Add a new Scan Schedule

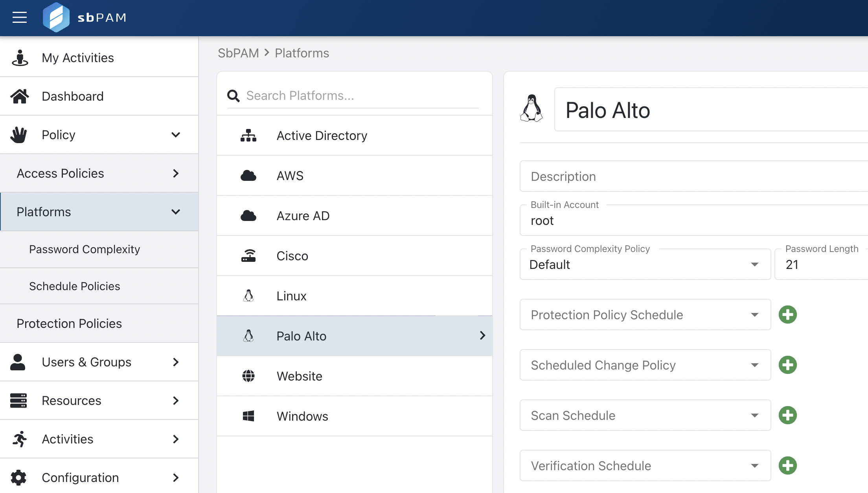(x=787, y=415)
